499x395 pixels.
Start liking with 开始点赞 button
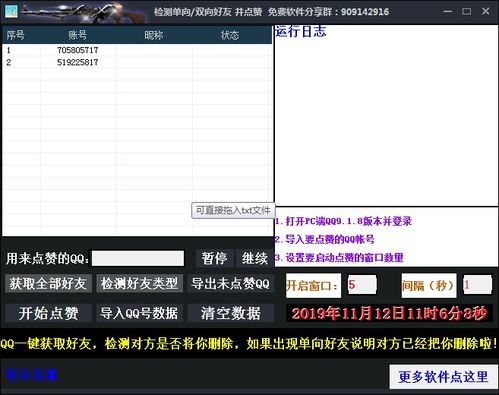pyautogui.click(x=48, y=313)
